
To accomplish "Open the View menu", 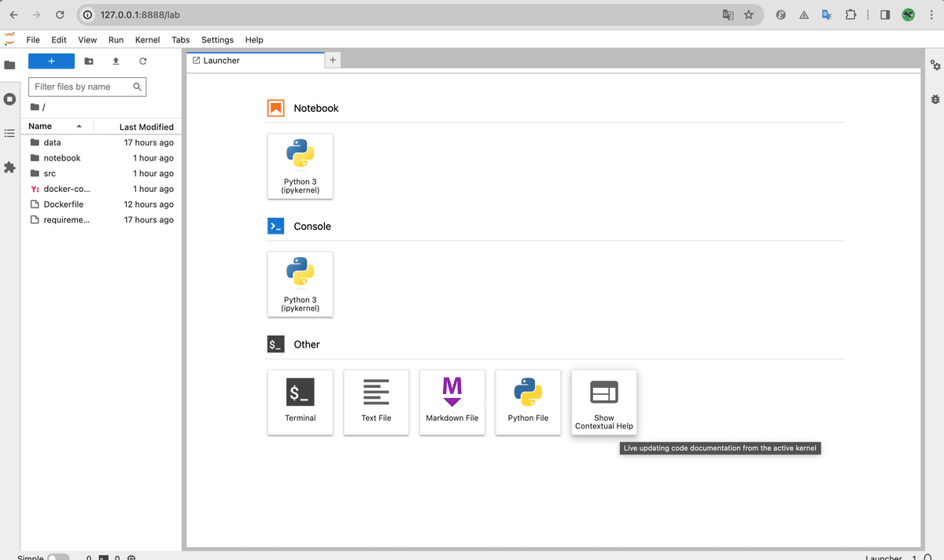I will click(x=87, y=40).
